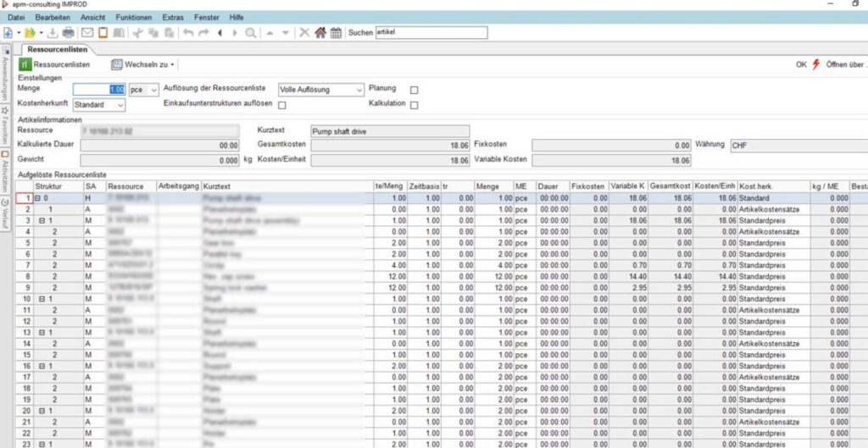868x448 pixels.
Task: Open the Fenster menu
Action: click(207, 18)
